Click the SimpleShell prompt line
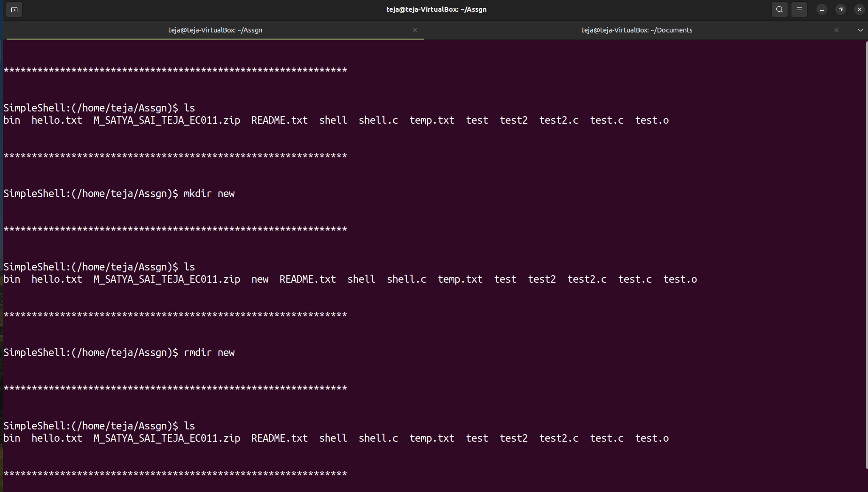This screenshot has height=492, width=868. (89, 108)
